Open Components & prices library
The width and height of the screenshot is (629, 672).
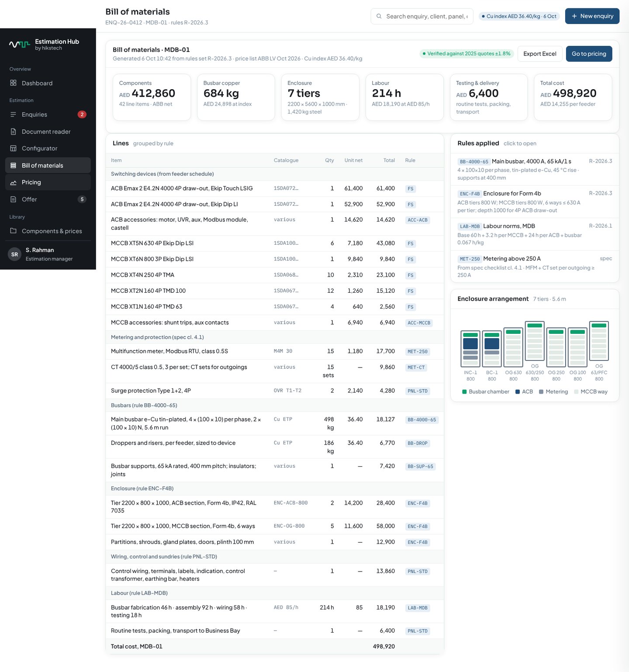click(48, 231)
